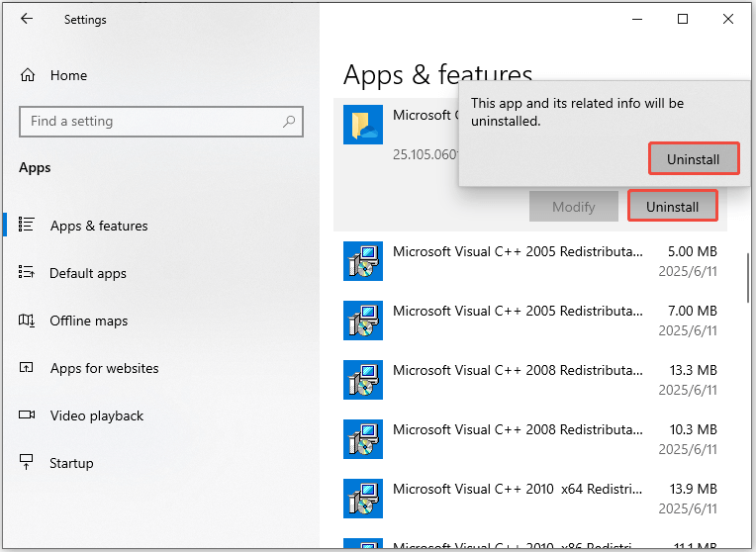The image size is (756, 552).
Task: Click the 25.105 version number text
Action: point(425,154)
